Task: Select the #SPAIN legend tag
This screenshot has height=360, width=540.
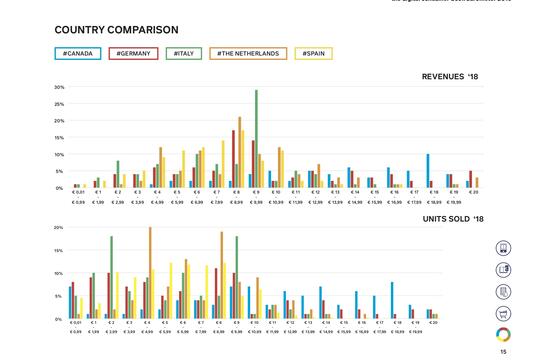Action: click(x=314, y=53)
